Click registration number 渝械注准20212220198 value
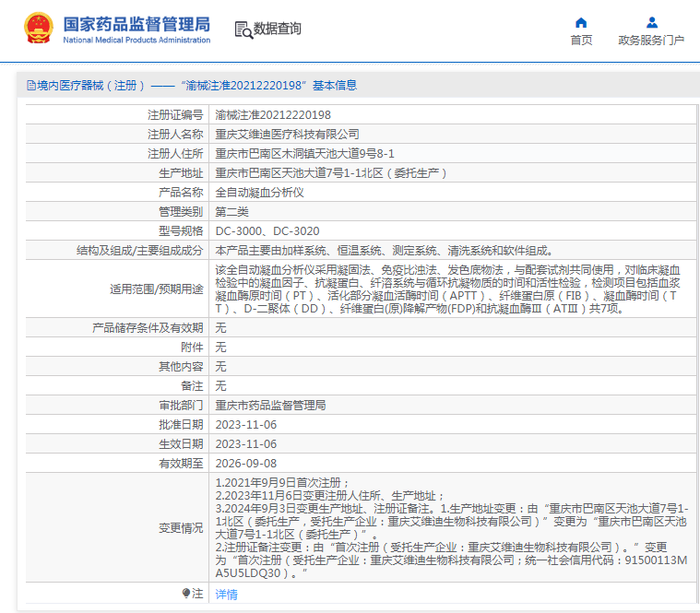 273,115
